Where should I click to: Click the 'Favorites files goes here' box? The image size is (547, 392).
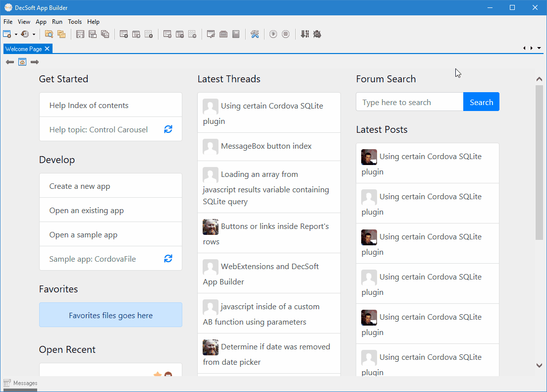110,315
